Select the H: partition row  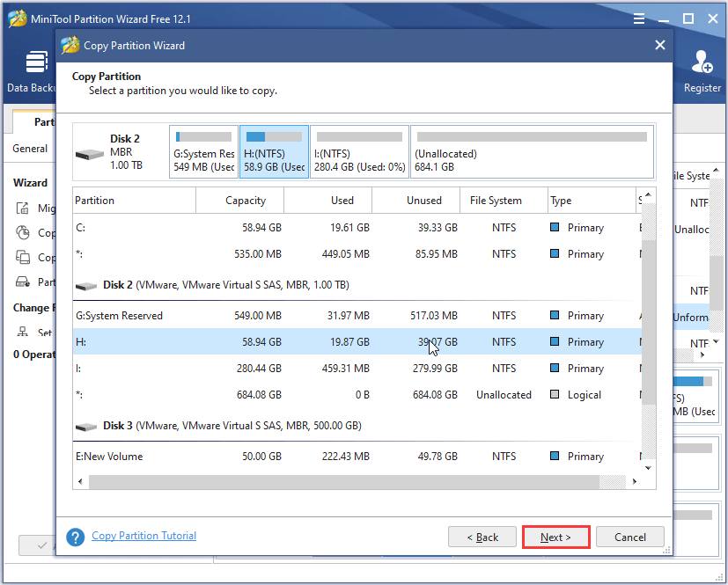point(357,342)
